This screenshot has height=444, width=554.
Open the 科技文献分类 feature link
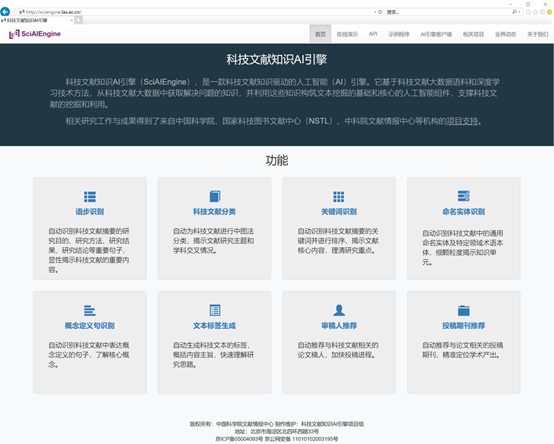(214, 212)
